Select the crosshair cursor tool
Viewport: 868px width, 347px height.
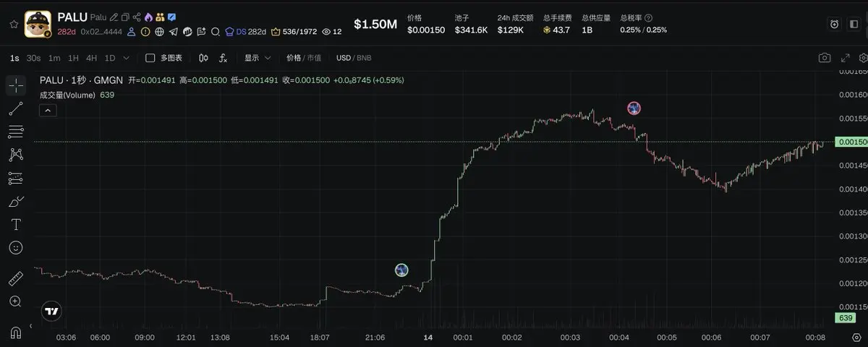point(16,85)
